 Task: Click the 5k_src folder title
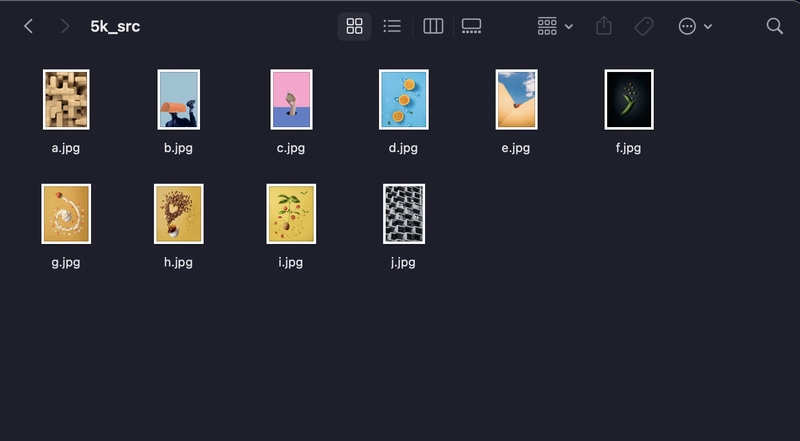pos(115,27)
